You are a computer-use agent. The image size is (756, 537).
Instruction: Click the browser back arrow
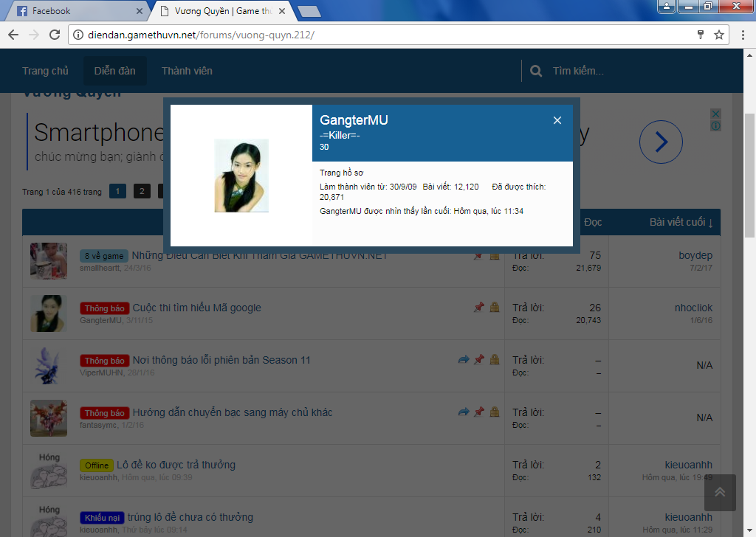click(13, 35)
